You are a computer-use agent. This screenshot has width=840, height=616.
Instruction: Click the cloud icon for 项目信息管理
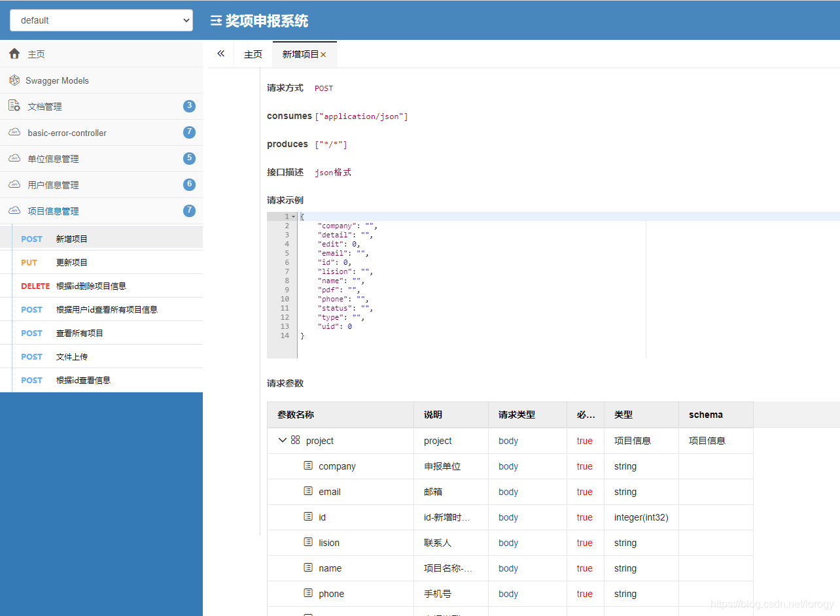point(14,211)
